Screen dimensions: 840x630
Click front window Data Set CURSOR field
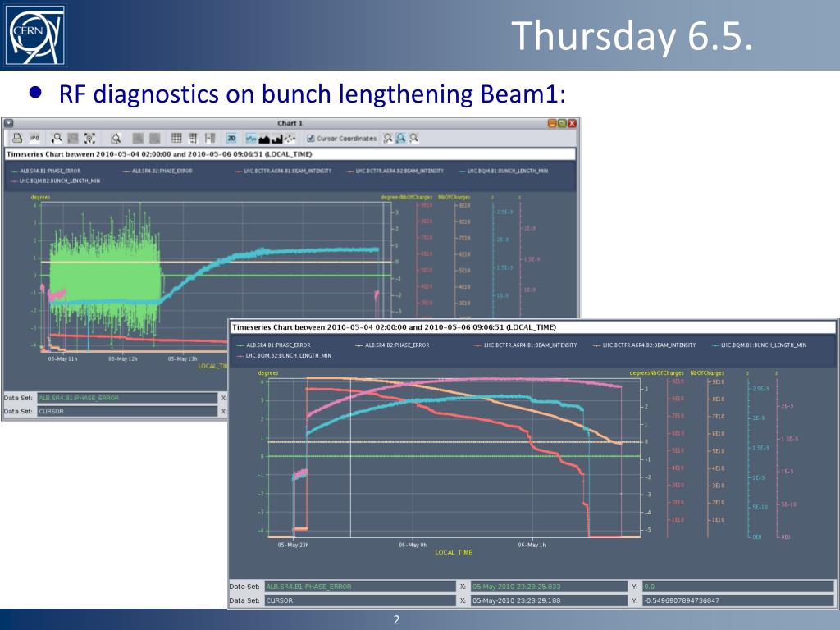click(x=360, y=600)
